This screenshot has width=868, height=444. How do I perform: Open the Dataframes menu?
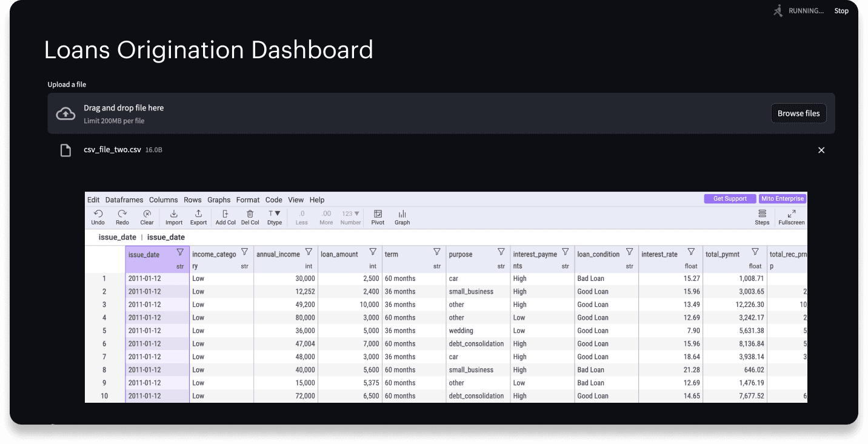[x=124, y=200]
